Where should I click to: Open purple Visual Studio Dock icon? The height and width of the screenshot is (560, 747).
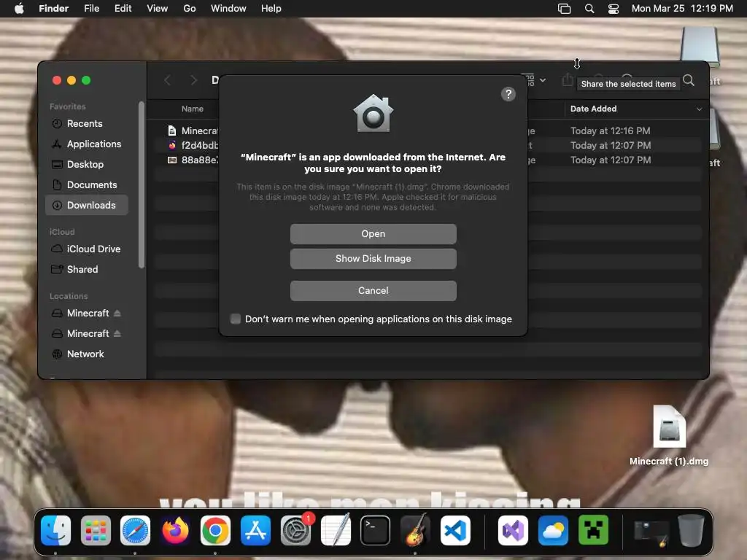(513, 530)
